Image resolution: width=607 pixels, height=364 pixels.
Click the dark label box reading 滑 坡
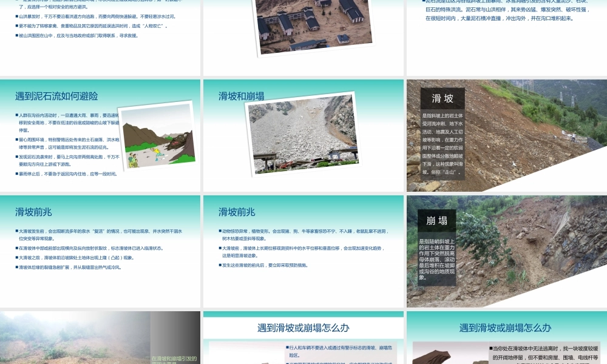pyautogui.click(x=443, y=99)
